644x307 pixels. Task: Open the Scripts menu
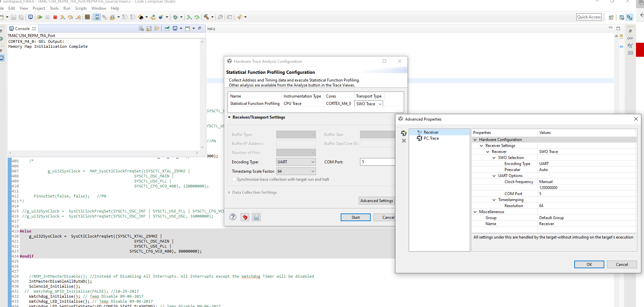[x=81, y=8]
